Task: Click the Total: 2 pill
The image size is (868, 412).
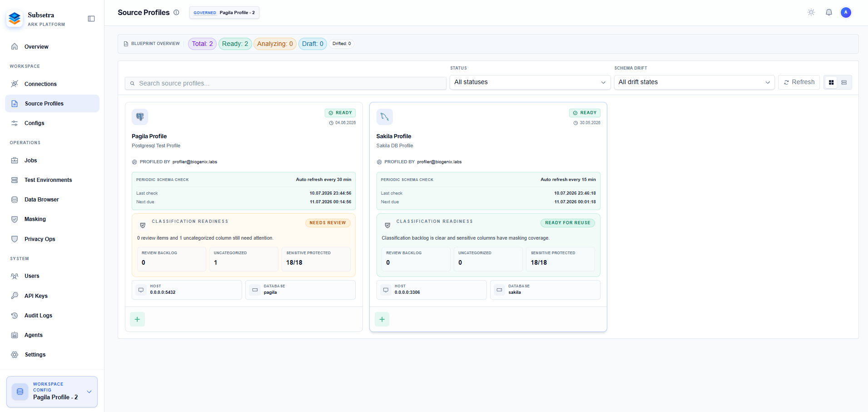Action: [202, 44]
